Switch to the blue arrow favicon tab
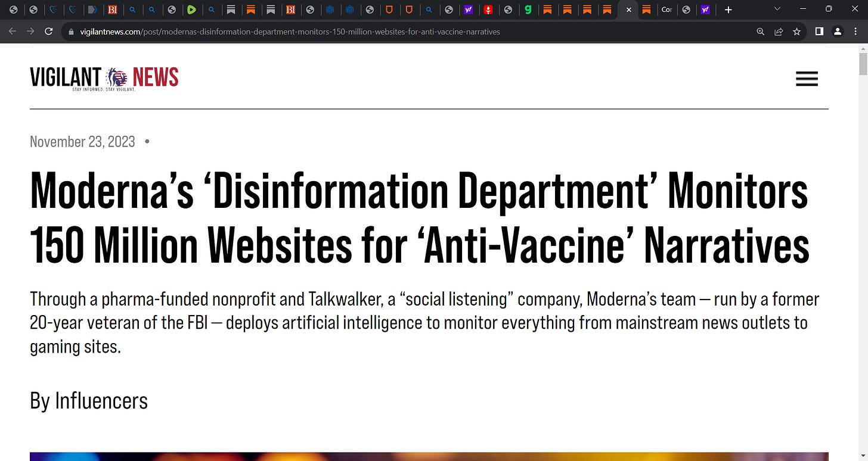The width and height of the screenshot is (868, 461). click(92, 10)
